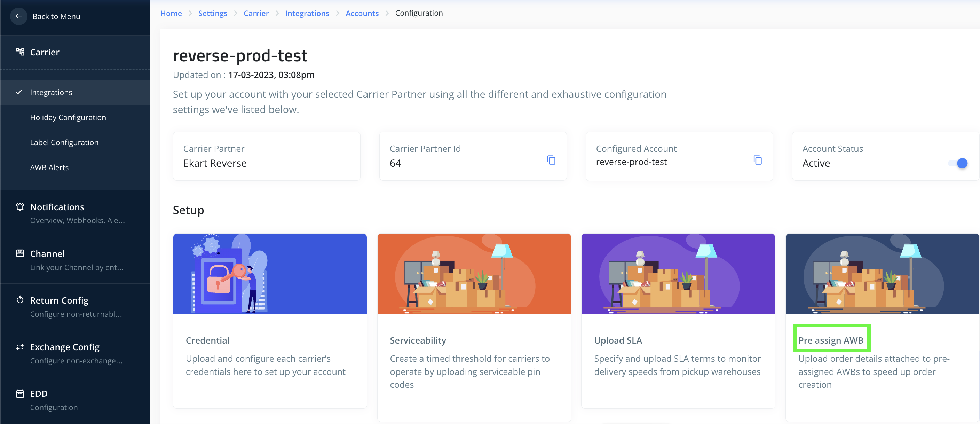Click the Carrier hierarchy icon in sidebar
Viewport: 980px width, 424px height.
(x=20, y=52)
